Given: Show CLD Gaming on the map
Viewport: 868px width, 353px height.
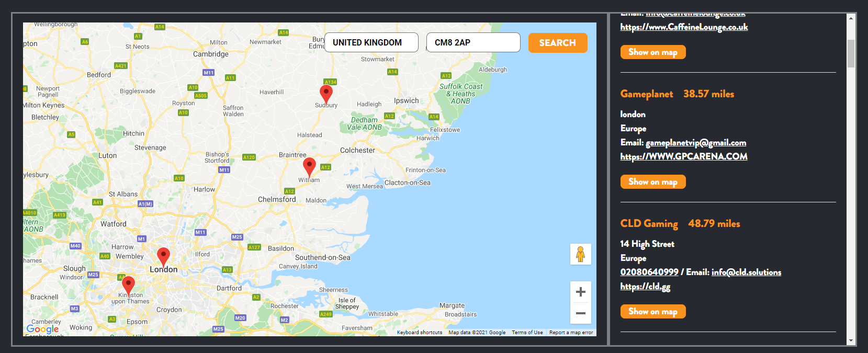Looking at the screenshot, I should click(x=652, y=312).
